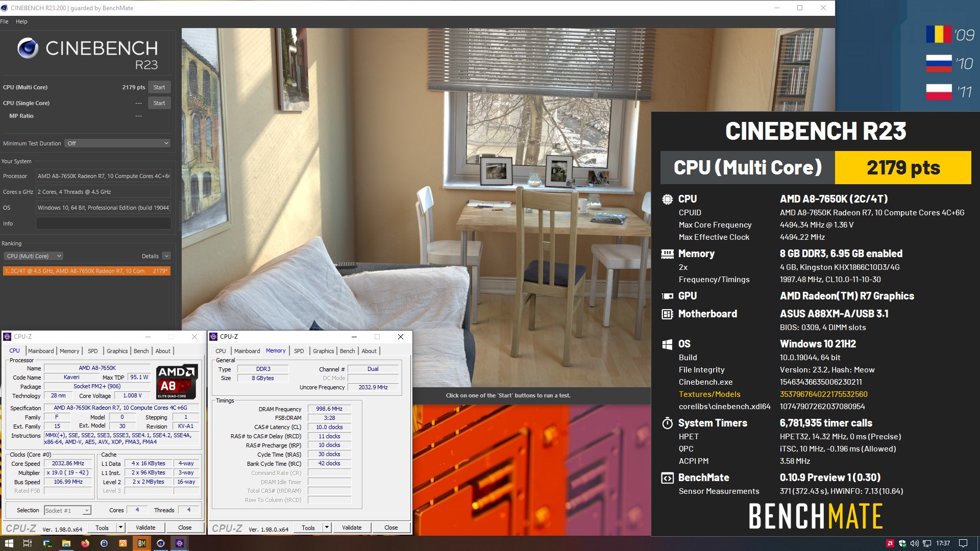Viewport: 980px width, 551px height.
Task: Open the circuit board taskbar app
Action: (47, 543)
